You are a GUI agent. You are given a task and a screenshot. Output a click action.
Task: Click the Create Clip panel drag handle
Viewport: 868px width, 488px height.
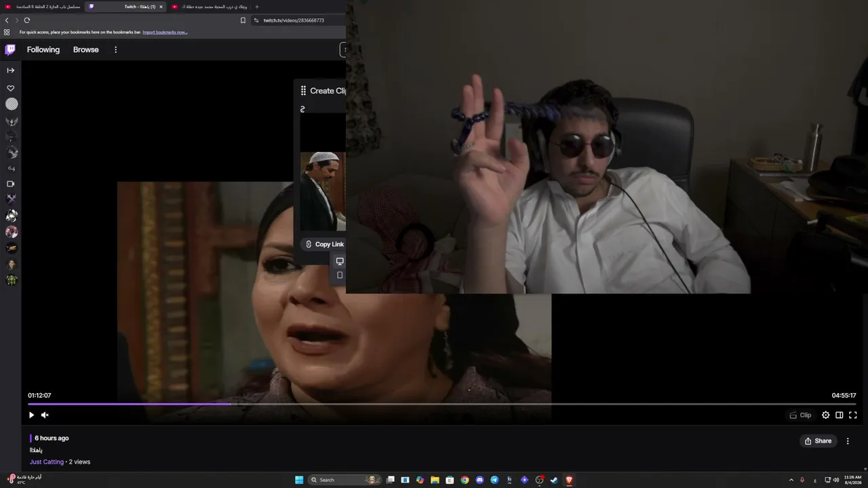pyautogui.click(x=303, y=91)
